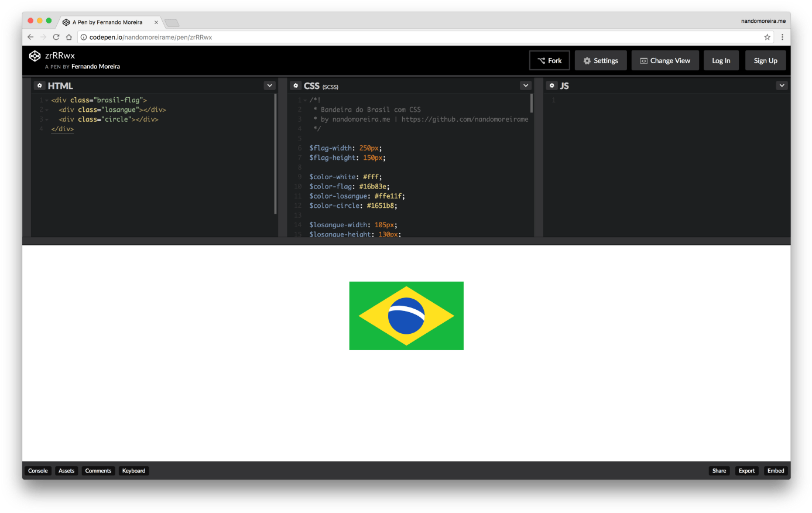The image size is (812, 513).
Task: Expand the CSS panel dropdown chevron
Action: pos(526,85)
